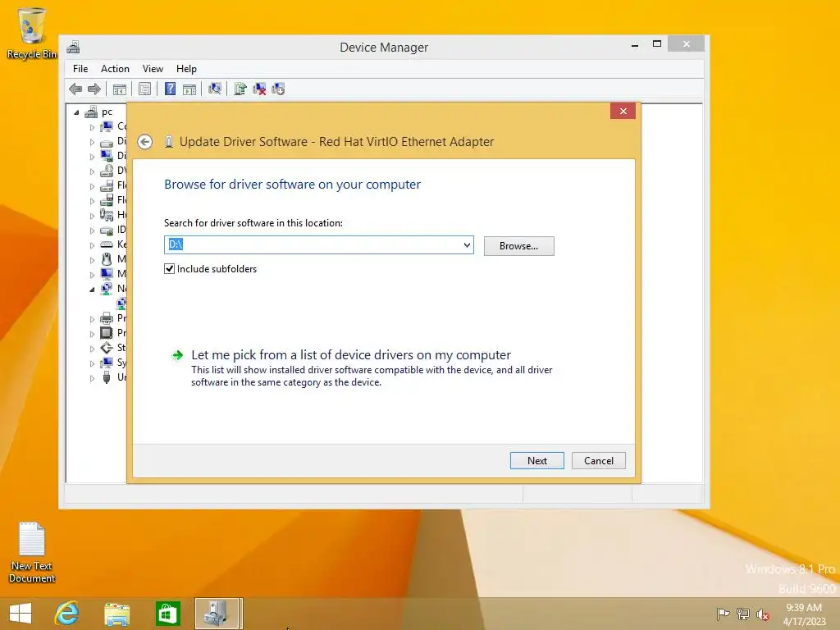Select the Mice category icon
The width and height of the screenshot is (840, 630).
point(107,259)
